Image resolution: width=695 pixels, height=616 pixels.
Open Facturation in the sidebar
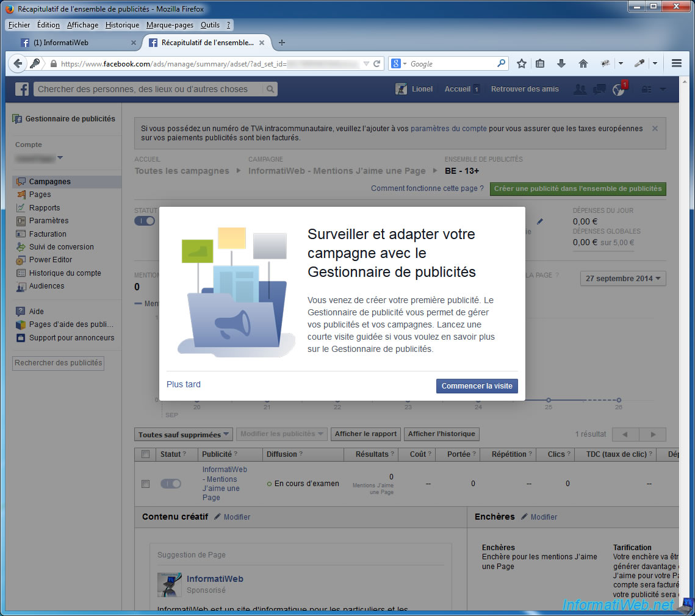(x=48, y=234)
